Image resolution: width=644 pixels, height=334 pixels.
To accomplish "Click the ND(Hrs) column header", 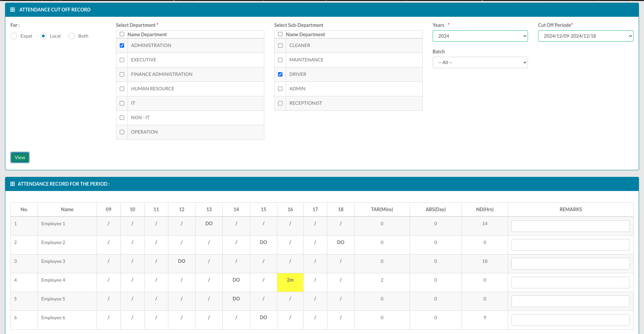I will tap(485, 209).
